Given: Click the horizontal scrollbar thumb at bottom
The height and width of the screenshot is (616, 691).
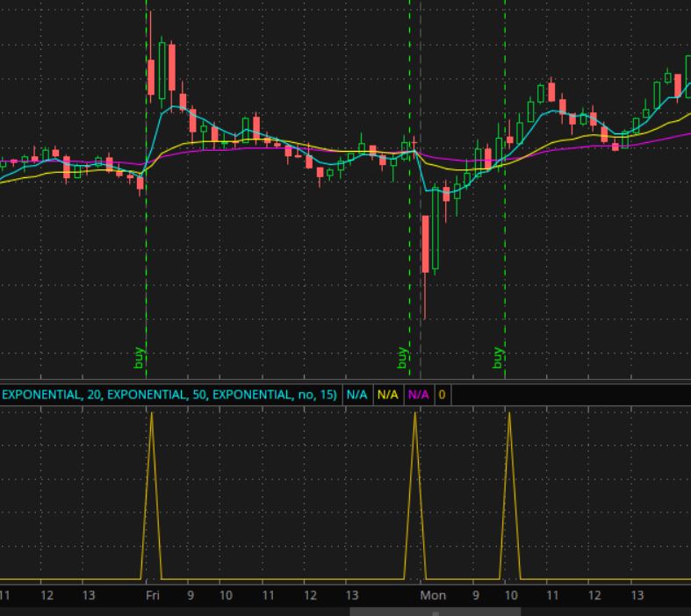Looking at the screenshot, I should click(435, 612).
